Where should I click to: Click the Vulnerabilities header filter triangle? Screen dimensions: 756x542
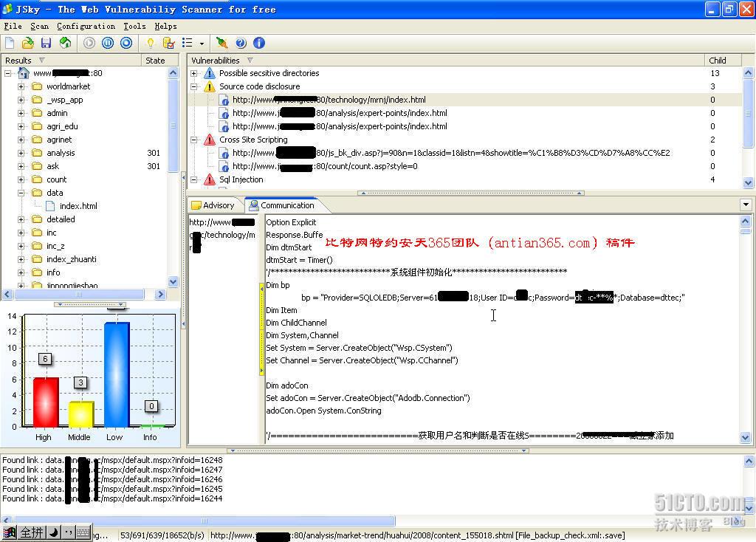(250, 61)
